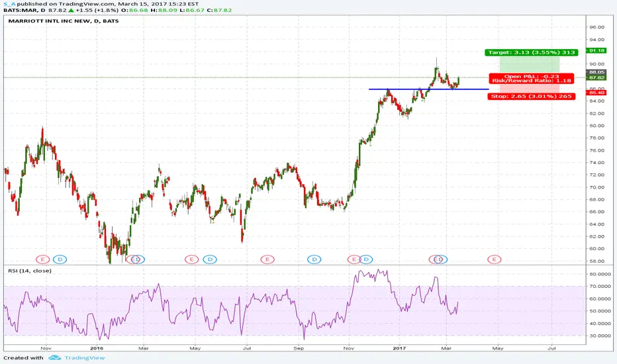Click the 58.00 price axis label
The height and width of the screenshot is (364, 617).
click(597, 261)
